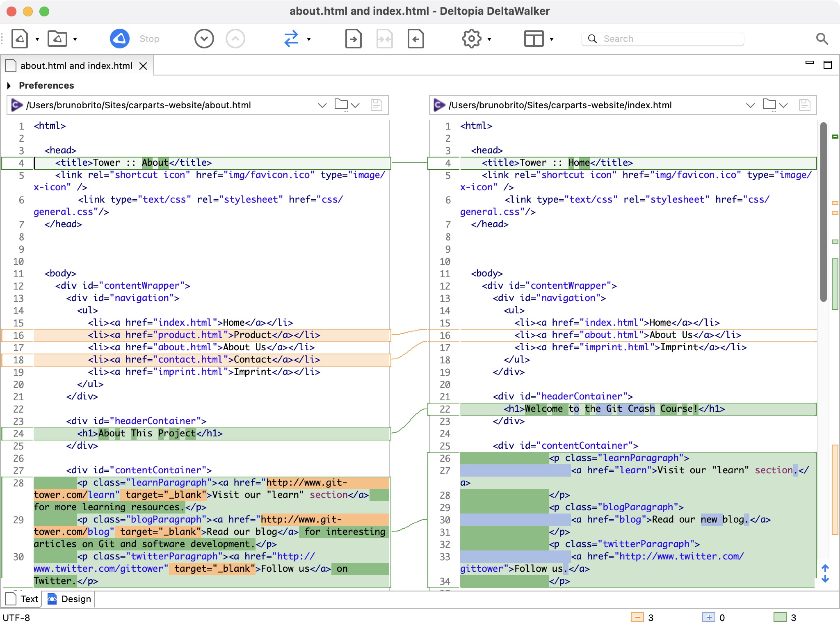Swap the two compared files

tap(292, 39)
